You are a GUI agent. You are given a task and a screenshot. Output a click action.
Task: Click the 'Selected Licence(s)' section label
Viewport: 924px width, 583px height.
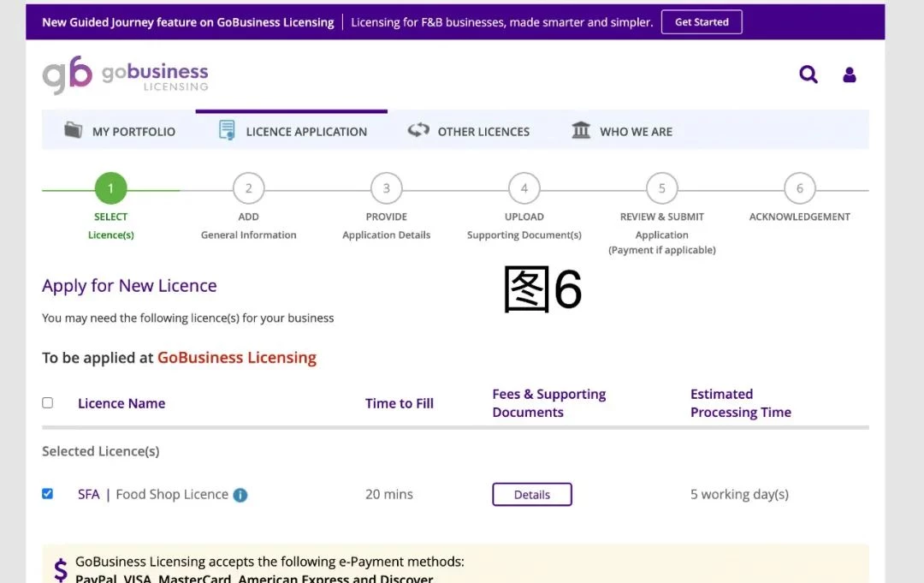(101, 451)
